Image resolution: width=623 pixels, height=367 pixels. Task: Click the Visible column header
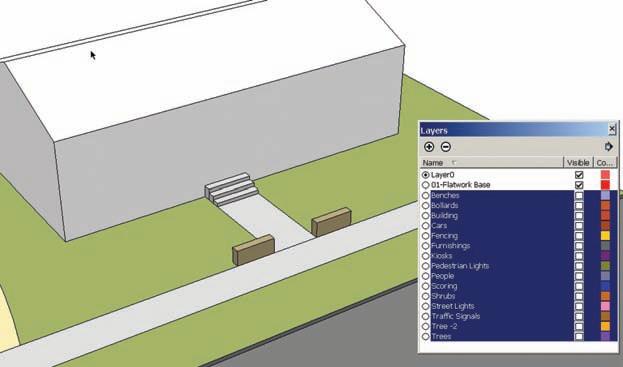pyautogui.click(x=578, y=162)
